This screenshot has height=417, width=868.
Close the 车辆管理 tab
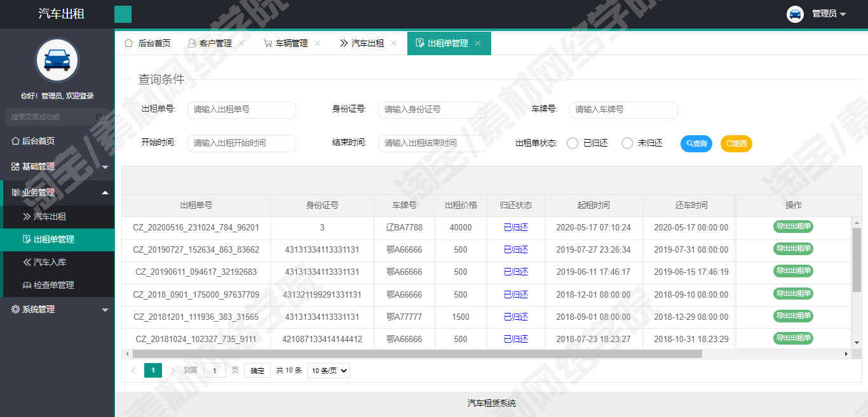click(318, 43)
